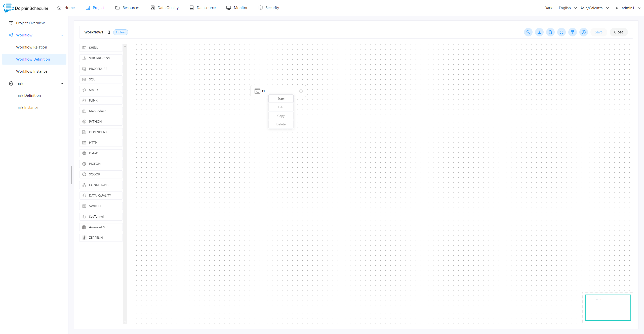The height and width of the screenshot is (334, 644).
Task: Open the Data Quality top menu
Action: point(165,8)
